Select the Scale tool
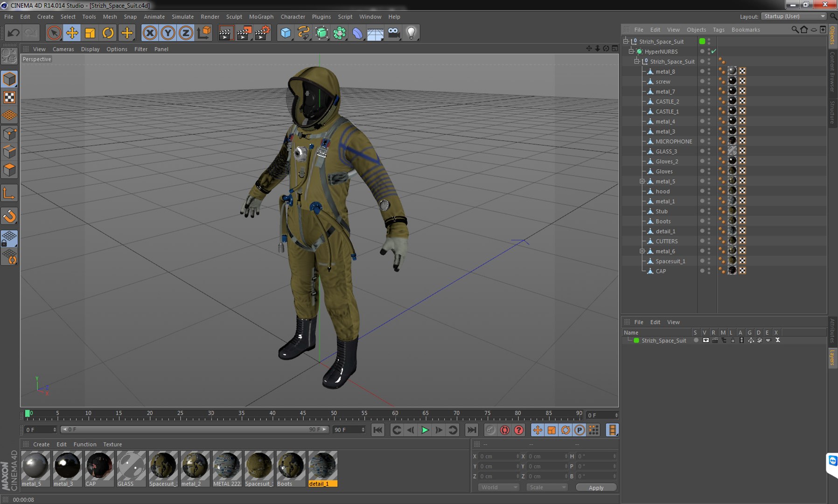Viewport: 838px width, 504px height. 90,33
